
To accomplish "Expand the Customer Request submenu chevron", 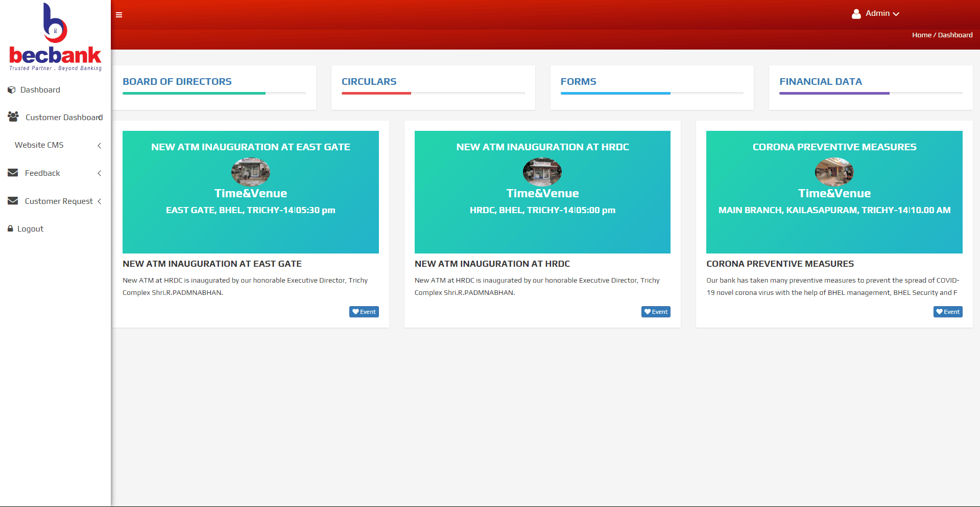I will click(99, 201).
